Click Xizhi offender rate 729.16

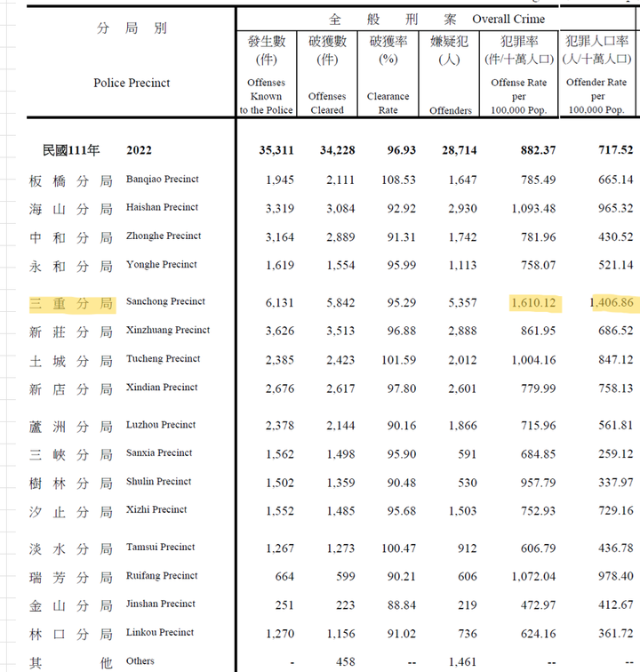click(616, 511)
